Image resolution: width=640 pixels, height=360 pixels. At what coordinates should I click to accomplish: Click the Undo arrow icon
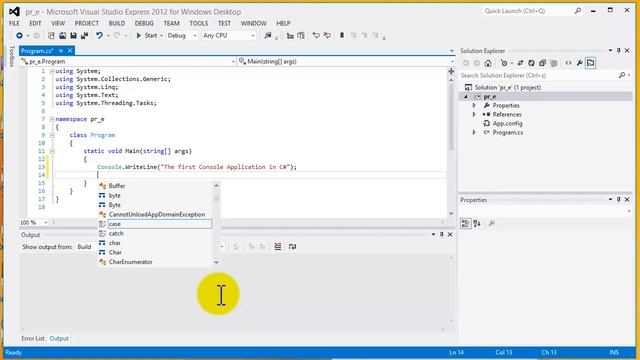click(x=99, y=36)
